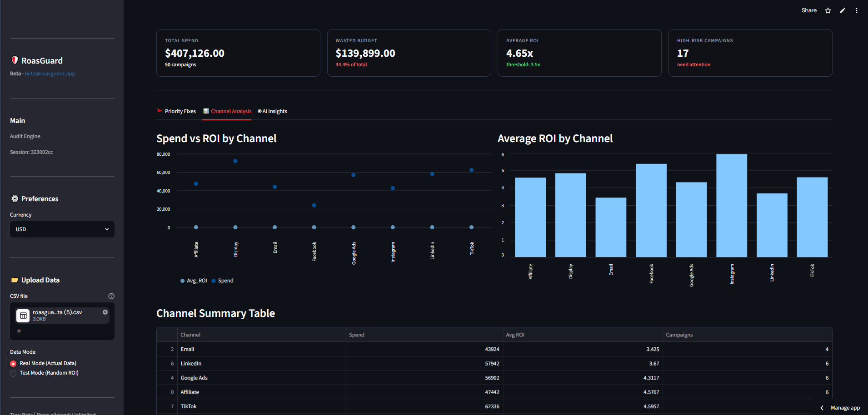Viewport: 868px width, 415px height.
Task: Click the Spend column header
Action: pos(424,335)
